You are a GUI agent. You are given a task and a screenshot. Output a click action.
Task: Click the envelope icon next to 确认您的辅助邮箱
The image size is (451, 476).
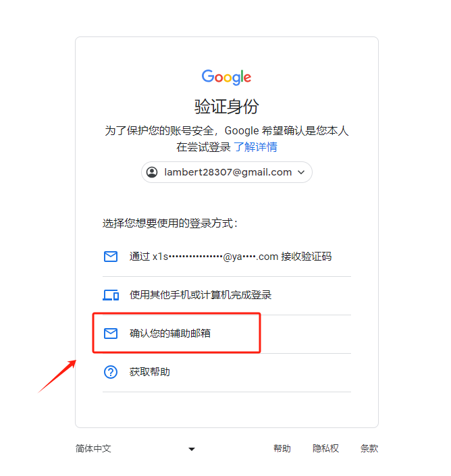coord(111,334)
